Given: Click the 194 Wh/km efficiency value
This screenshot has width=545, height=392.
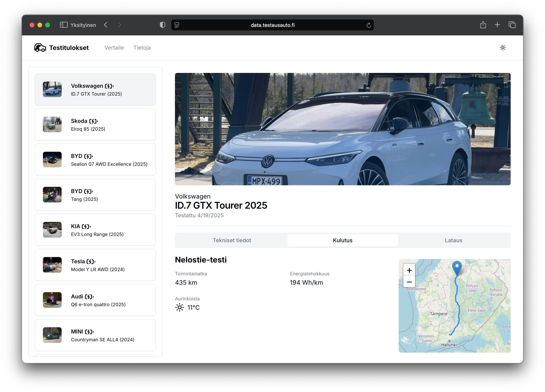Looking at the screenshot, I should 306,282.
